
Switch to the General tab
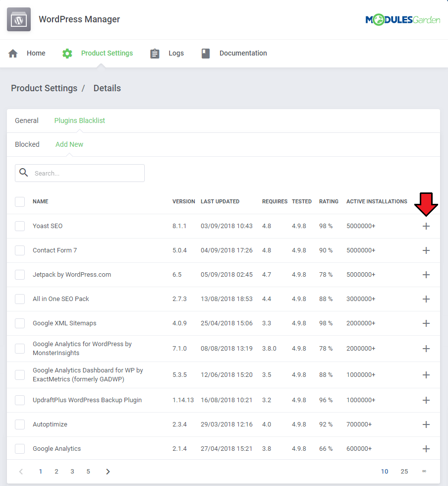(x=27, y=121)
